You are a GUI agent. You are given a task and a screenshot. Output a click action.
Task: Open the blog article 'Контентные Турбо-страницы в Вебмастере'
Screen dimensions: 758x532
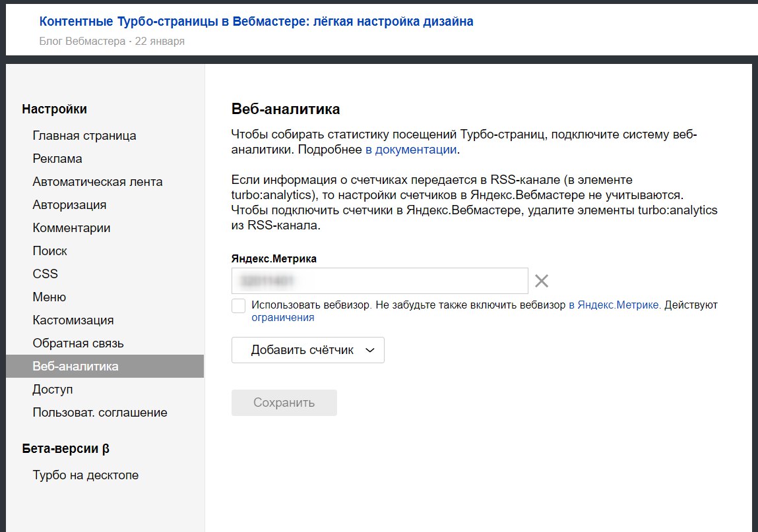coord(256,21)
